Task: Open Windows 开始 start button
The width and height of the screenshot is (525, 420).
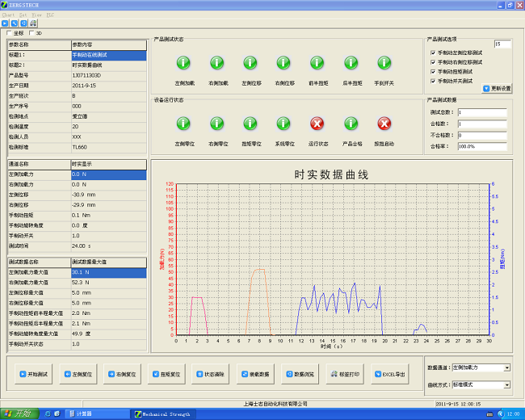Action: pos(19,414)
